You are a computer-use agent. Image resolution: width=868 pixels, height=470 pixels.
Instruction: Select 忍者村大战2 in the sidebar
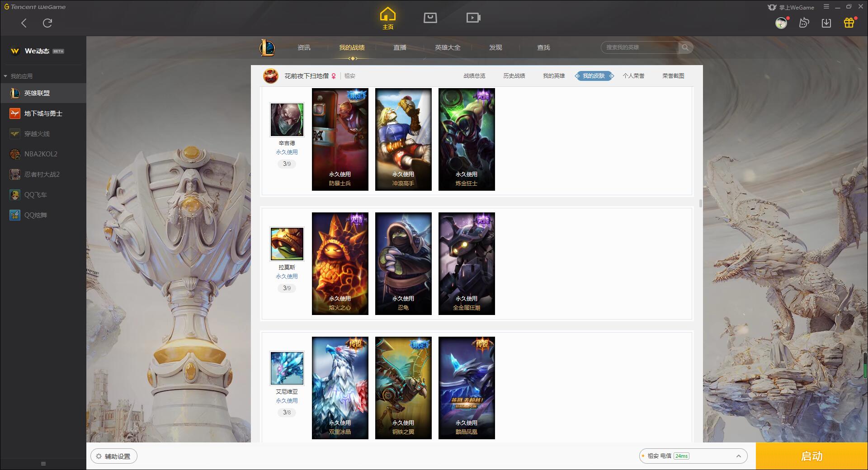pyautogui.click(x=43, y=174)
